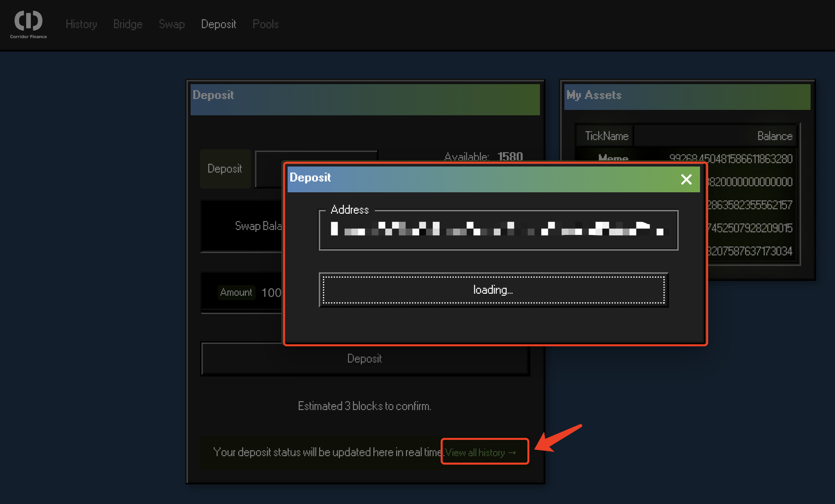The image size is (835, 504).
Task: Switch to the Swap page
Action: 172,24
